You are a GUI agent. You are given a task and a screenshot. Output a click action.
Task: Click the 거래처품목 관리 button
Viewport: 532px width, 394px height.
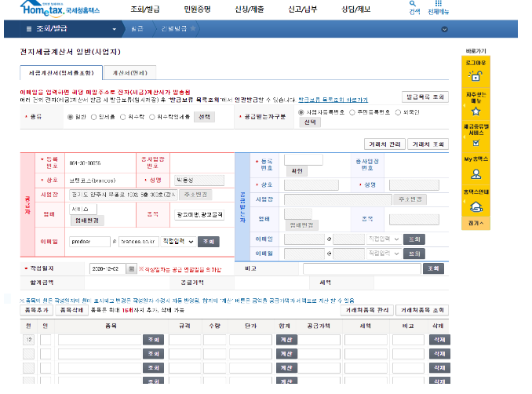click(x=366, y=310)
